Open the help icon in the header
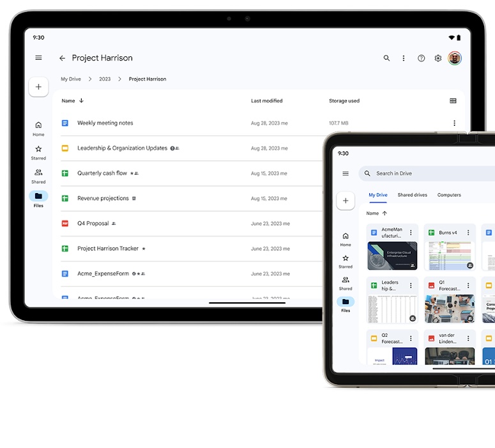The height and width of the screenshot is (448, 495). (x=421, y=58)
